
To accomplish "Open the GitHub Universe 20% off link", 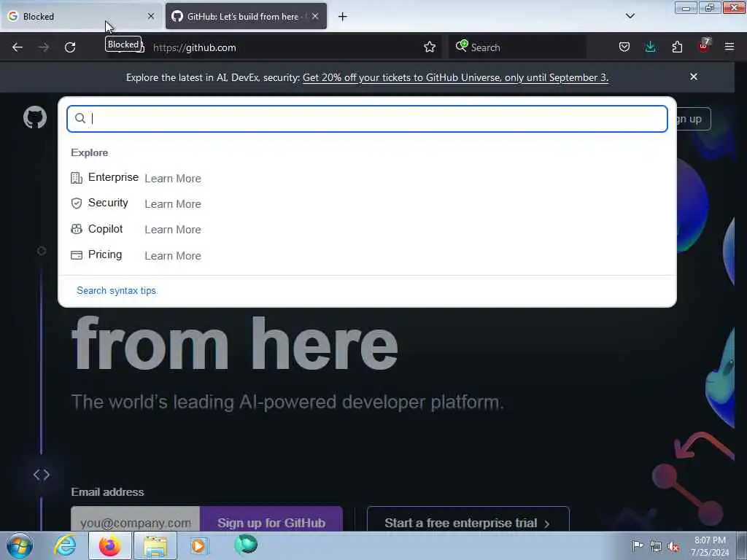I will click(x=455, y=77).
